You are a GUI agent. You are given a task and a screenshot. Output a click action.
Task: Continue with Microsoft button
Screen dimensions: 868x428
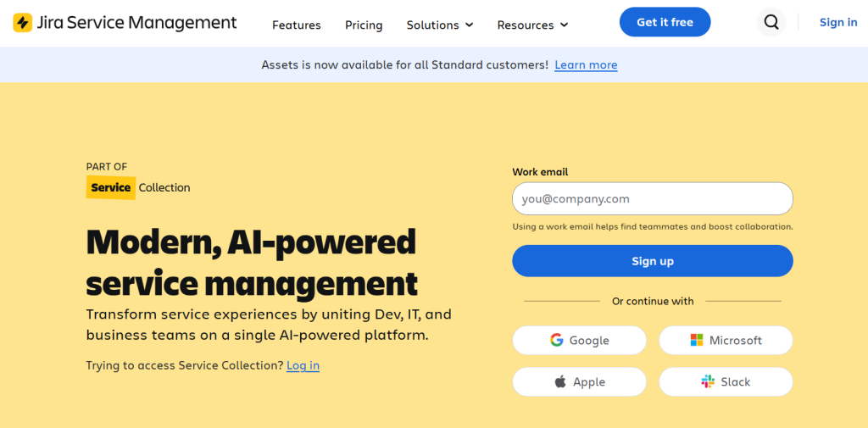point(726,340)
